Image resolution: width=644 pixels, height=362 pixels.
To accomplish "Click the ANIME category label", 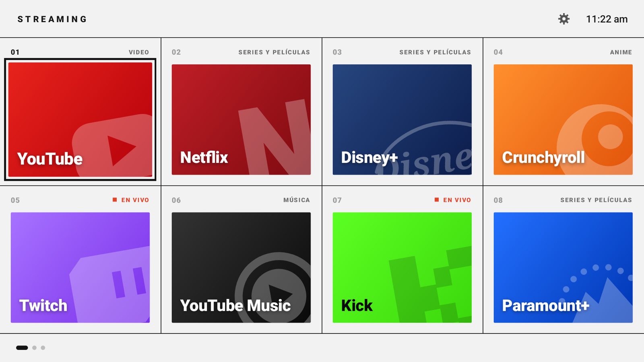I will tap(621, 52).
